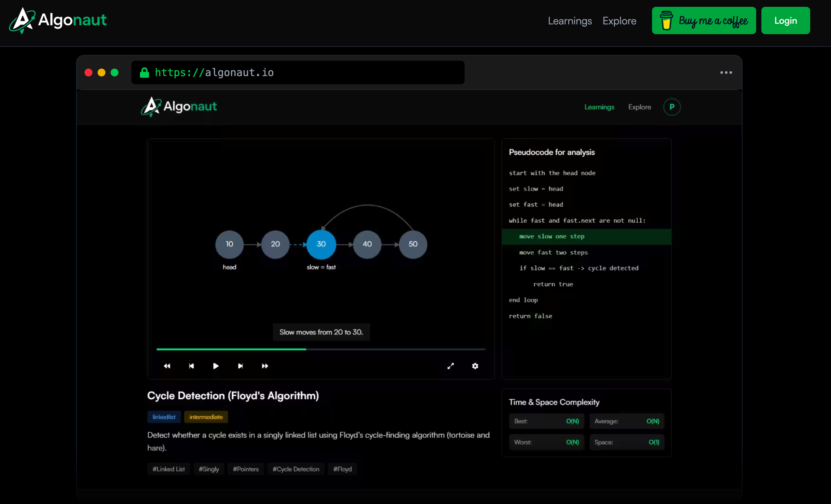Screen dimensions: 831x504
Task: Open Explore in the top navigation
Action: click(x=619, y=21)
